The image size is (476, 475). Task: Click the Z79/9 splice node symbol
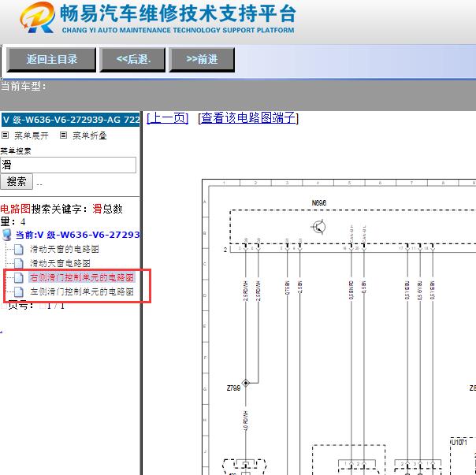pos(246,383)
